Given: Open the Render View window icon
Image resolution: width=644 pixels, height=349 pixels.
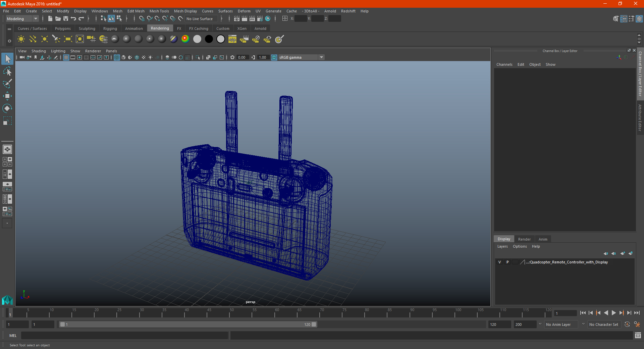Looking at the screenshot, I should pos(237,19).
